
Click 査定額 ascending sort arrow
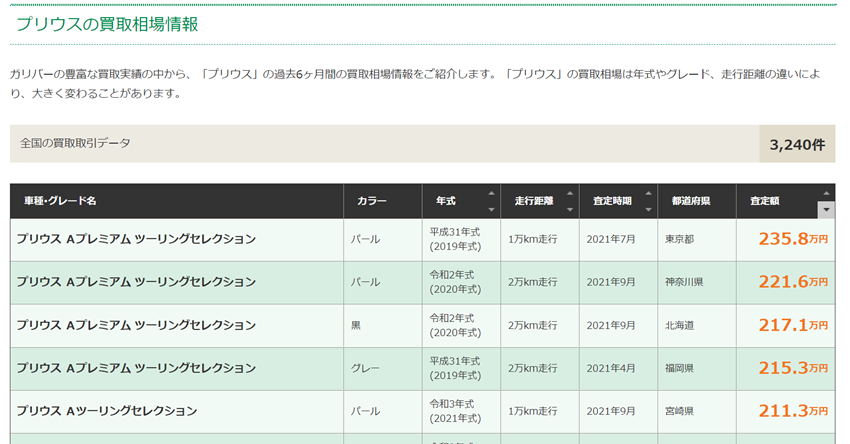tap(826, 193)
